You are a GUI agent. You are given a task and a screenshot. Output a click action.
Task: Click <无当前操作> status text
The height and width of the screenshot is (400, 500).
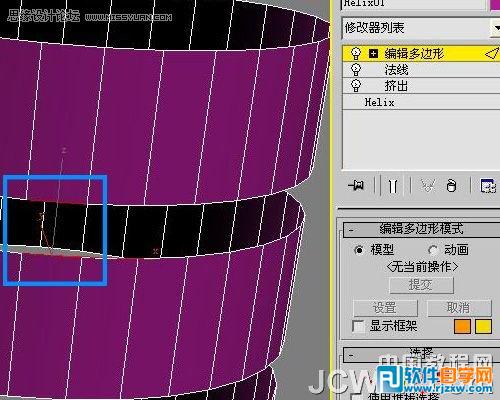click(x=422, y=267)
